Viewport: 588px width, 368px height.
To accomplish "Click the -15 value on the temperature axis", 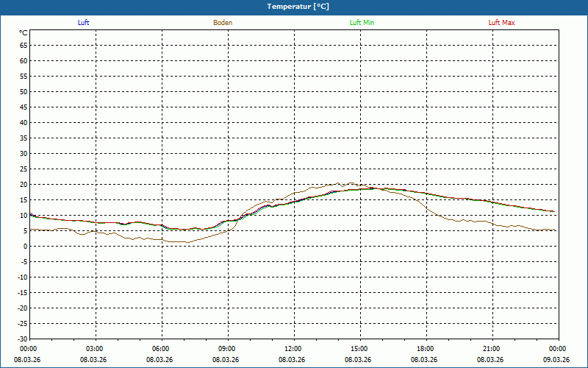I will (x=23, y=293).
